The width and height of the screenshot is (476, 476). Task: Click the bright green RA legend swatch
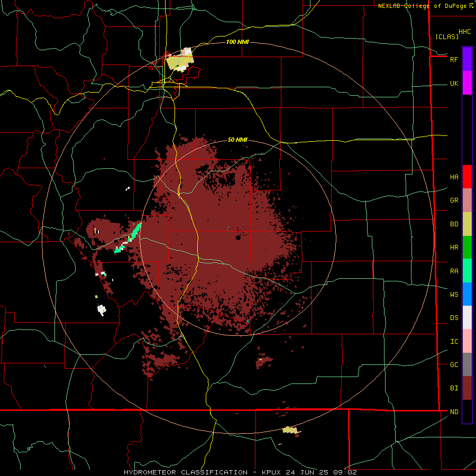coord(467,271)
